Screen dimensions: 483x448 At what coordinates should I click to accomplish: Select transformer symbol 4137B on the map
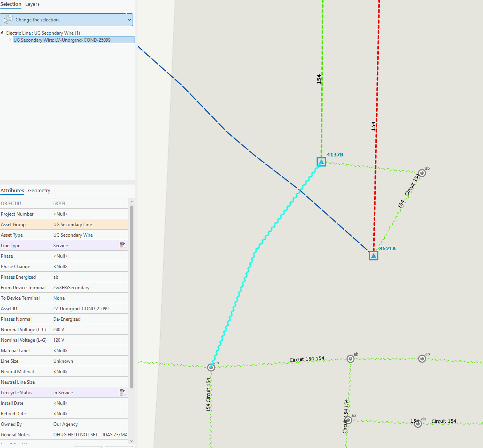point(321,162)
